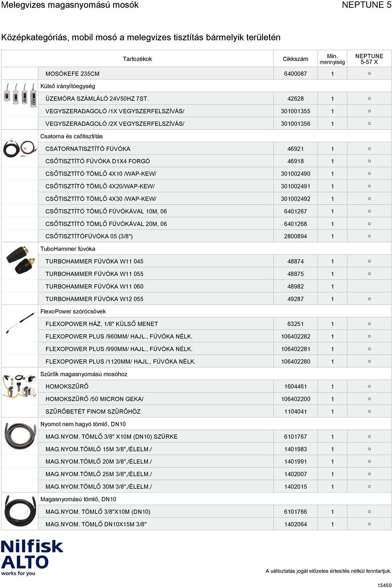Click availability circle for HOMOKSZŰRŐ row
This screenshot has width=392, height=588.
pyautogui.click(x=369, y=386)
